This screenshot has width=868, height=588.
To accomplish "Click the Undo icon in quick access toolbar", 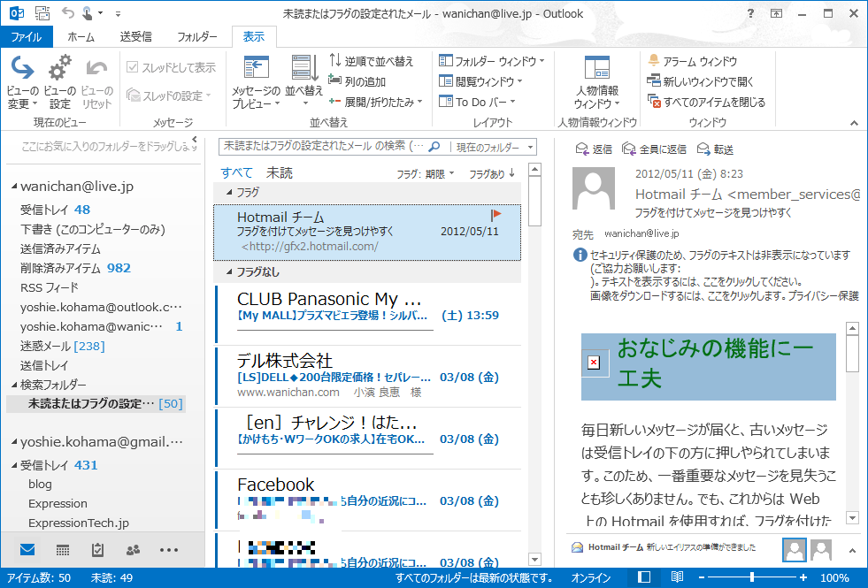I will tap(67, 12).
